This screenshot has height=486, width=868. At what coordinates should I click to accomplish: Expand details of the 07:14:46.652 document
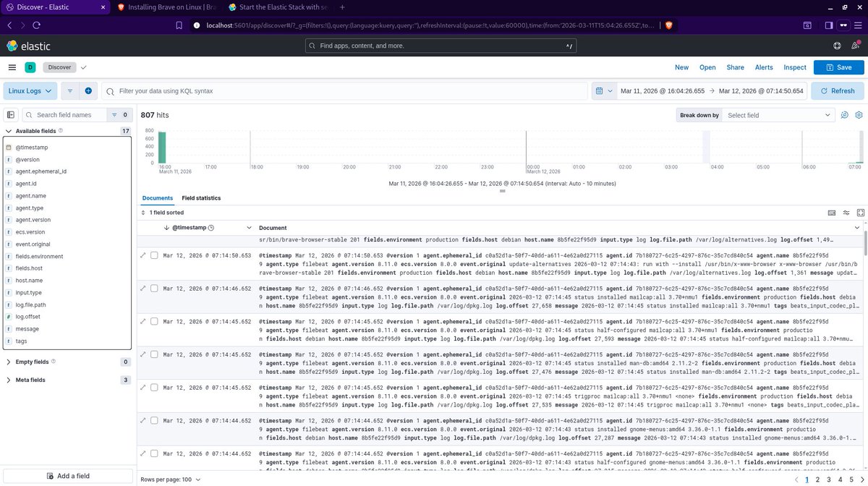point(142,288)
